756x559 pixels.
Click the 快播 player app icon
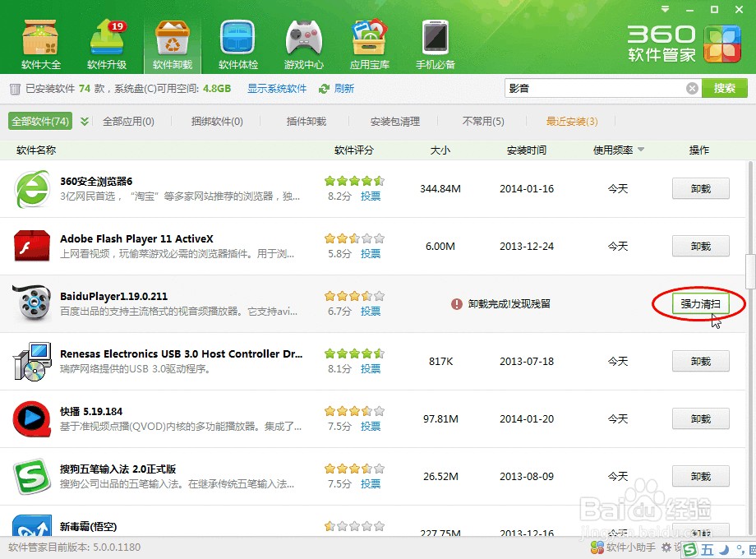pyautogui.click(x=32, y=418)
